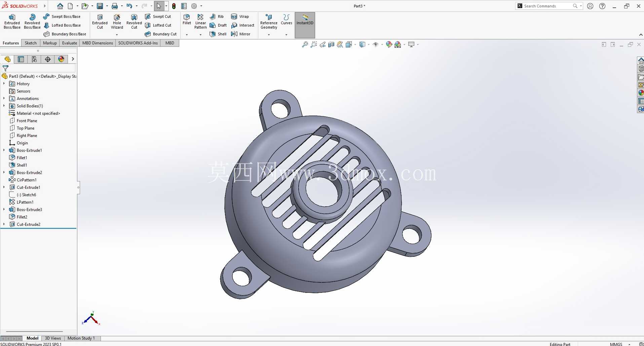Select the Draft feature tool
644x346 pixels.
coord(218,25)
